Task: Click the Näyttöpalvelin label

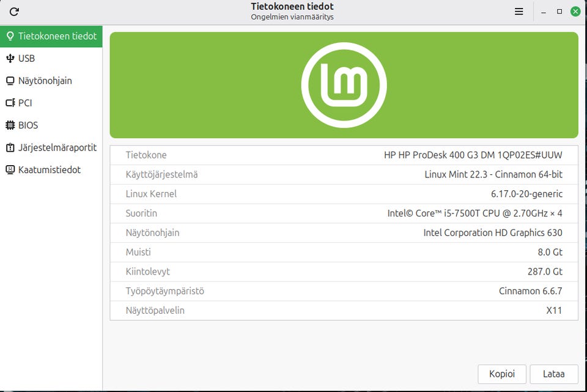Action: click(155, 311)
